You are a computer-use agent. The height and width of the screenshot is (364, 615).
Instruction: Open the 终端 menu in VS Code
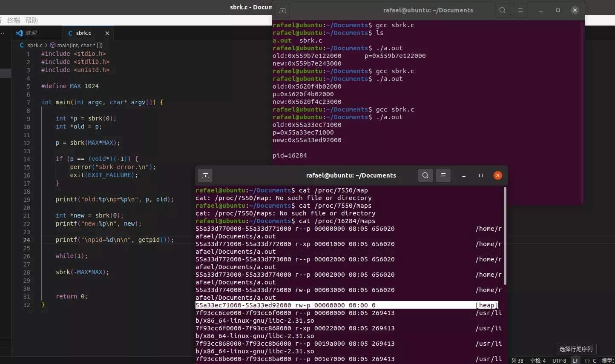coord(14,20)
